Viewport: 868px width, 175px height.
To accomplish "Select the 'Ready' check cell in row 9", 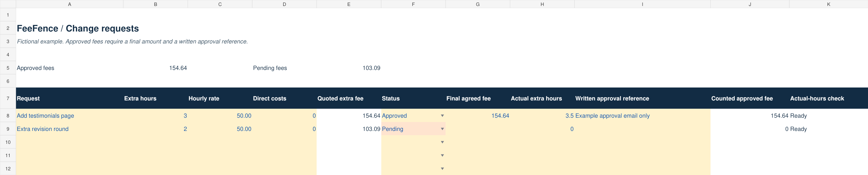I will point(829,129).
